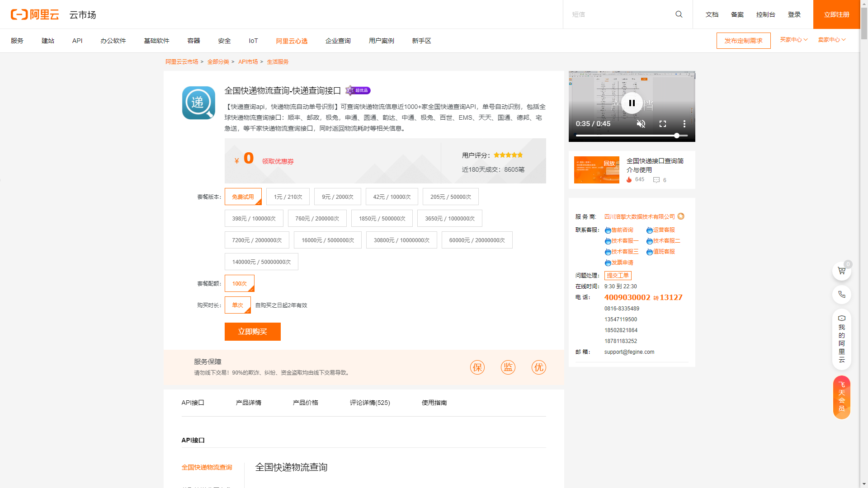Open the 全国快递接口查询简介 video thumbnail
This screenshot has width=868, height=488.
(597, 170)
